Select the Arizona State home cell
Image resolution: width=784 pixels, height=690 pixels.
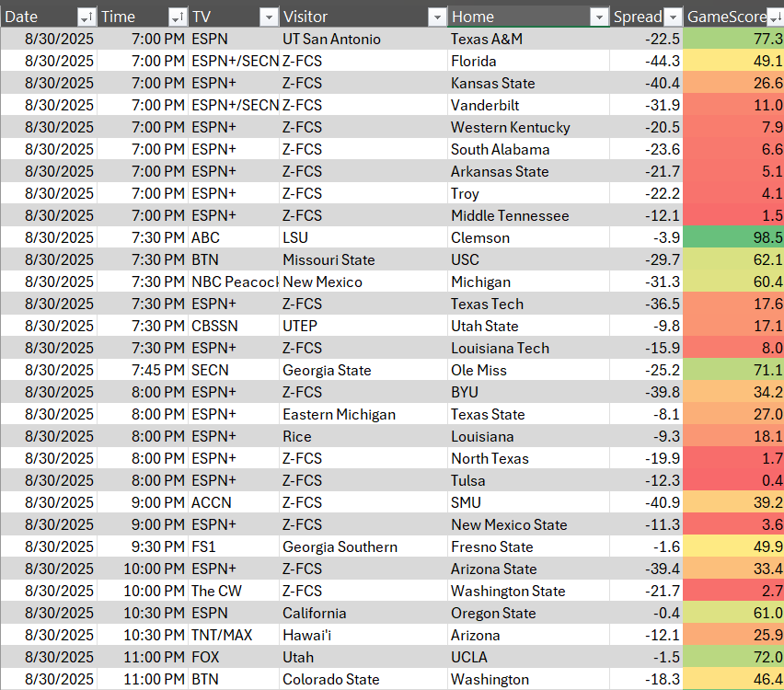tap(528, 569)
